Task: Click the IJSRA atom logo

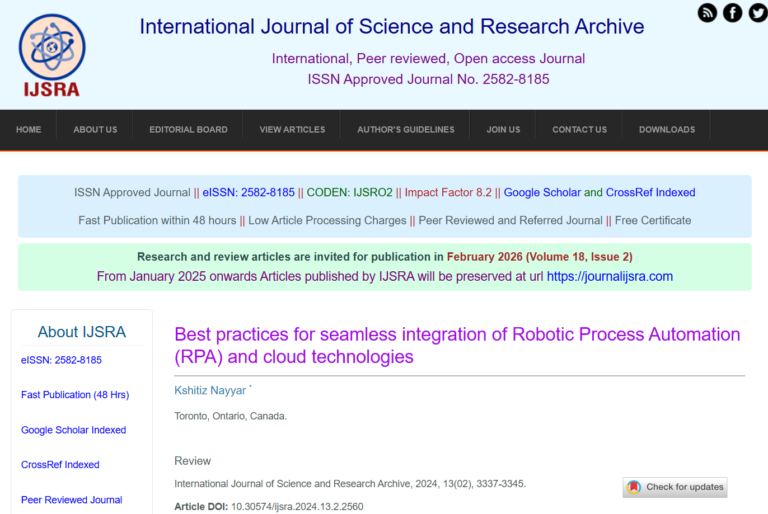Action: click(x=52, y=55)
